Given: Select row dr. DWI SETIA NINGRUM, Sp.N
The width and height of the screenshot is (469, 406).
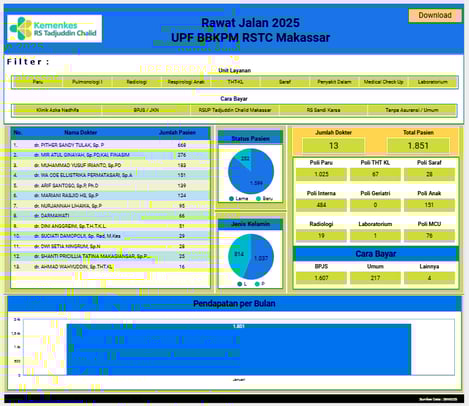Looking at the screenshot, I should (110, 246).
